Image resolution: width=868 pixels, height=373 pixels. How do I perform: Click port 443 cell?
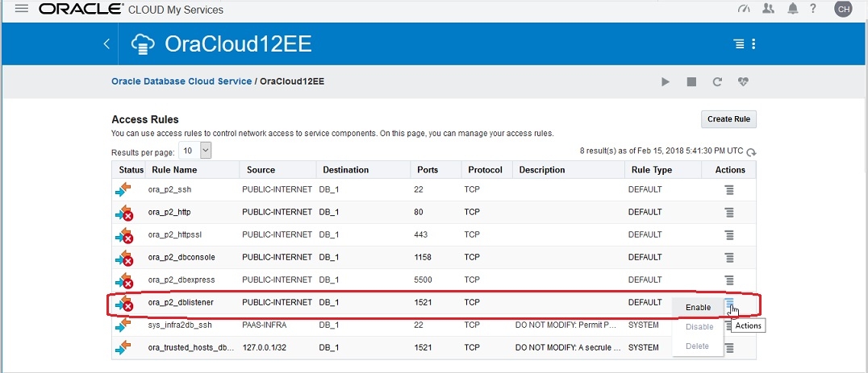click(421, 235)
